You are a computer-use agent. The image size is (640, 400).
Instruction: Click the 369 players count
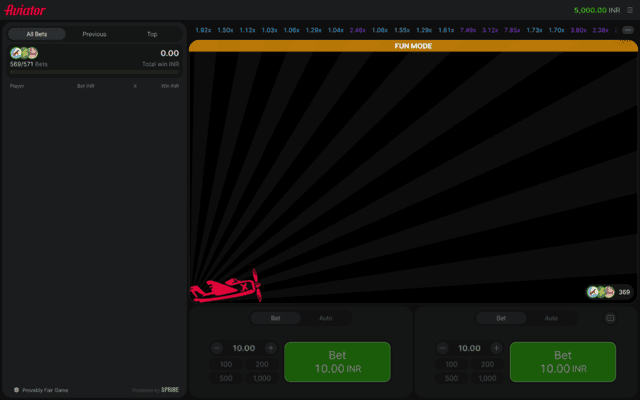[x=624, y=292]
